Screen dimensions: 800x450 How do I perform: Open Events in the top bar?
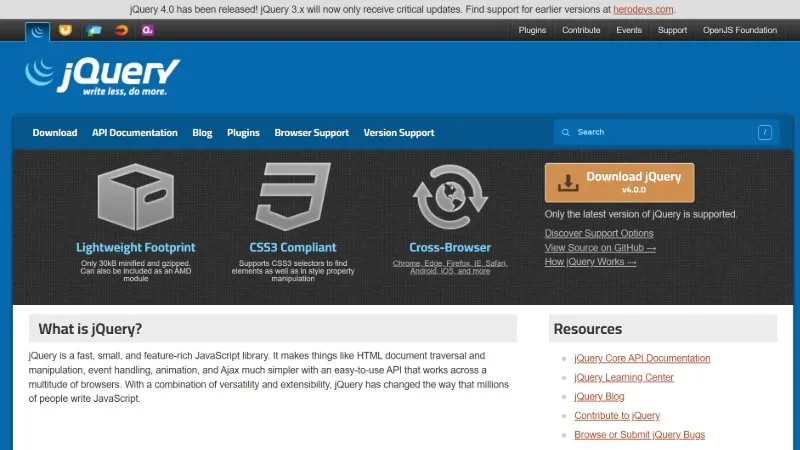click(629, 30)
